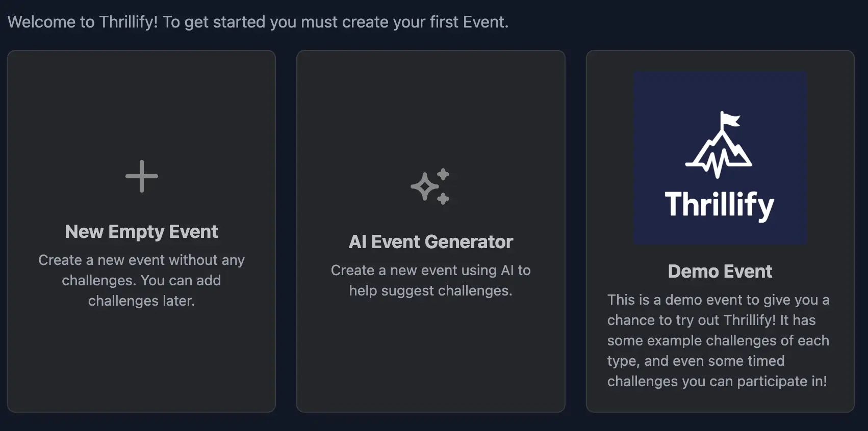The image size is (868, 431).
Task: Click the plus icon on New Empty Event card
Action: click(x=141, y=176)
